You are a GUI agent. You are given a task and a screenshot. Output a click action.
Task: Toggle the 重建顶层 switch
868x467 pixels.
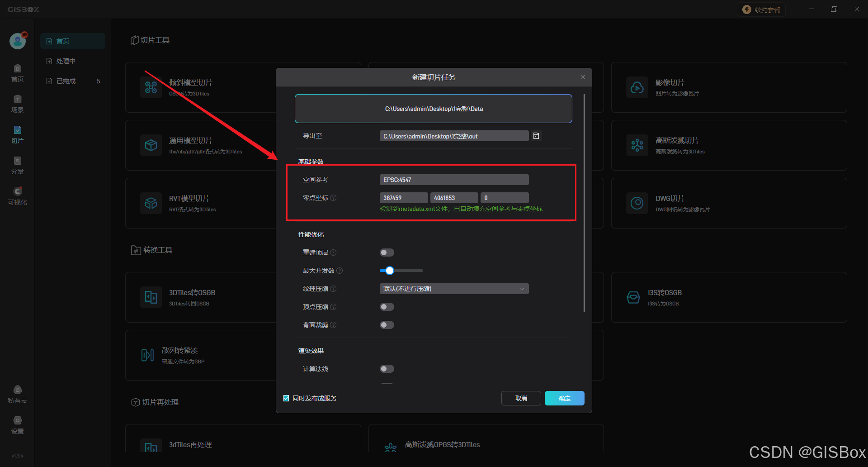click(387, 253)
